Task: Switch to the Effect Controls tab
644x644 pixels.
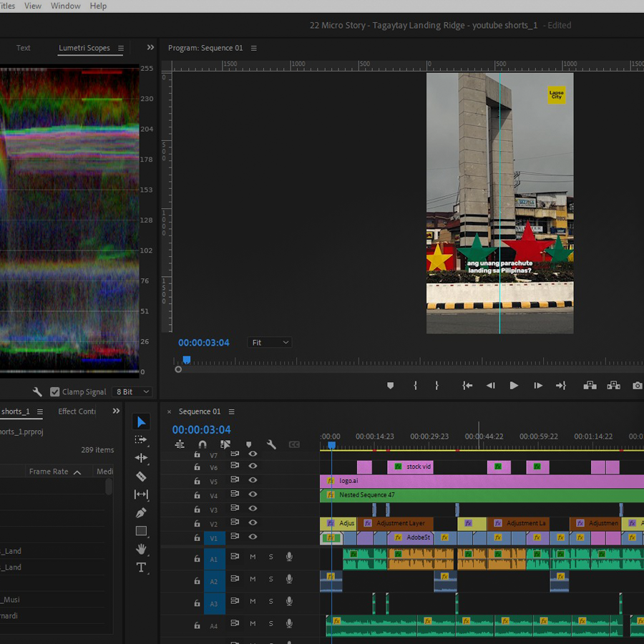Action: [77, 411]
